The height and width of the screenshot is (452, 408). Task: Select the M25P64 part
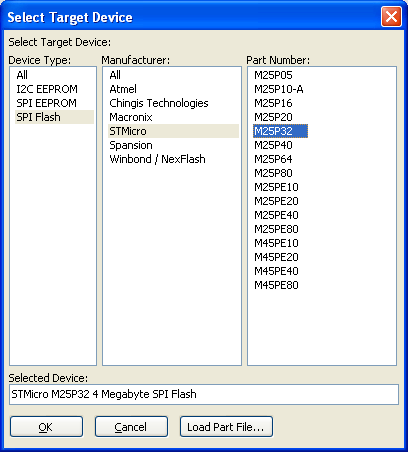point(273,159)
